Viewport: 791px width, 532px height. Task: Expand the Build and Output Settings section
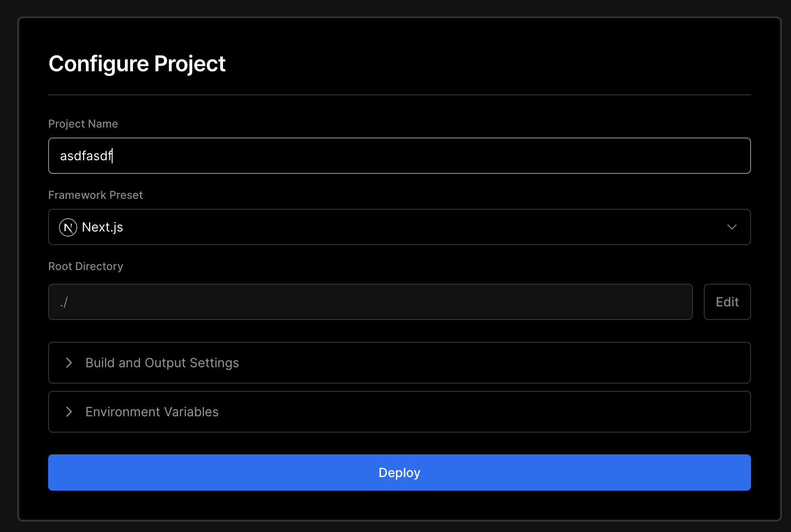pyautogui.click(x=399, y=363)
